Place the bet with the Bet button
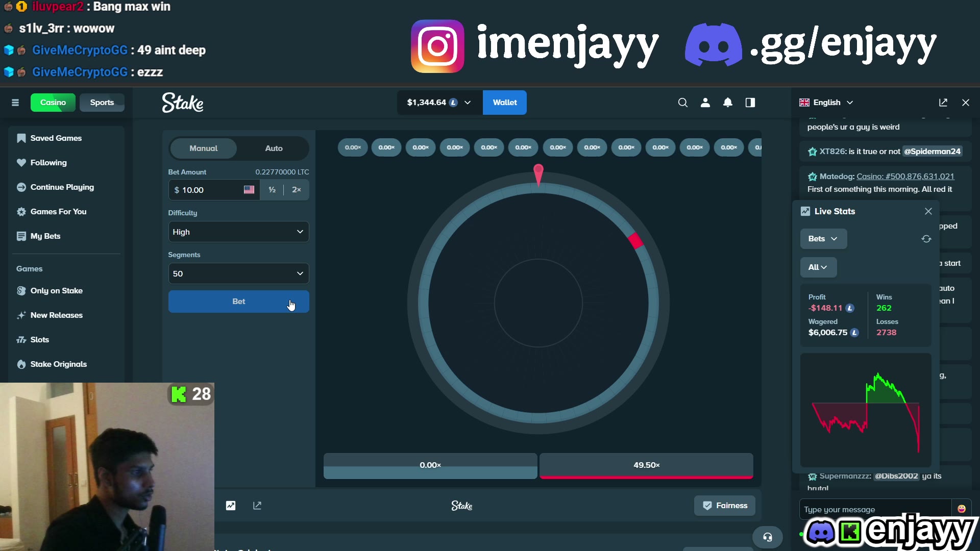This screenshot has width=980, height=551. (239, 302)
